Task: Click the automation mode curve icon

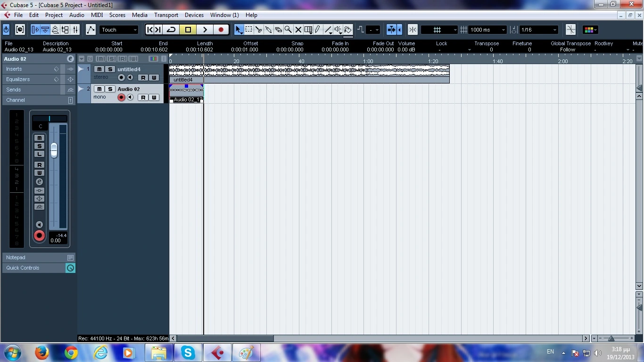Action: [91, 30]
